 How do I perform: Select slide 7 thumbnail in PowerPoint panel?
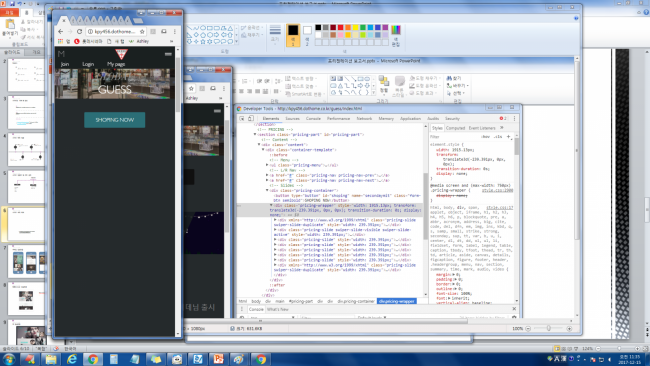point(27,262)
